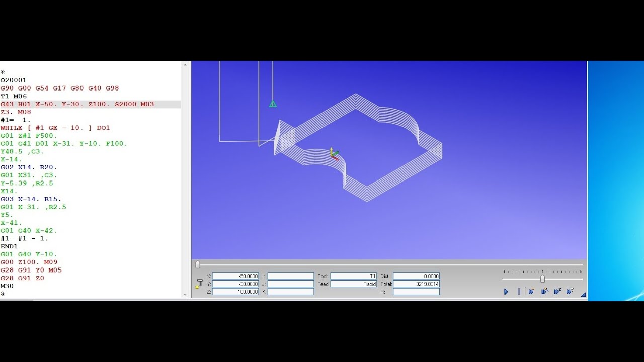Select the line 'G01 G40 X-42.'
The image size is (644, 362).
click(29, 231)
